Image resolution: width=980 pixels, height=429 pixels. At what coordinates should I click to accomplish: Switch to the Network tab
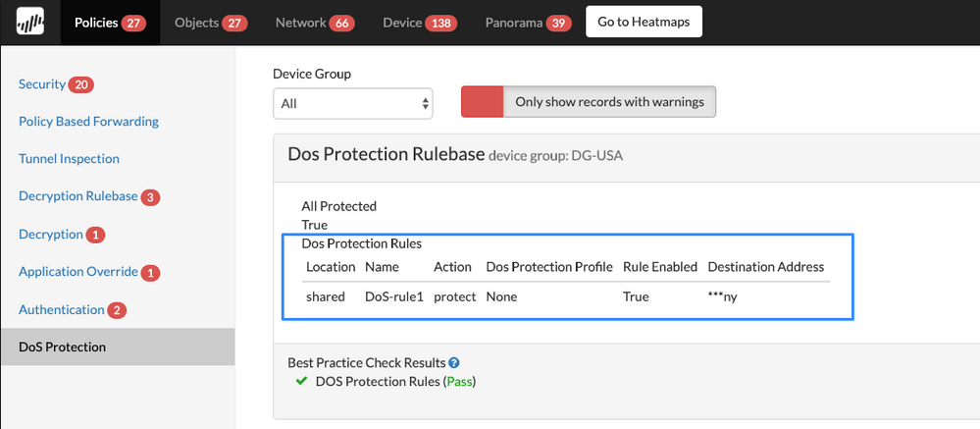click(x=300, y=22)
